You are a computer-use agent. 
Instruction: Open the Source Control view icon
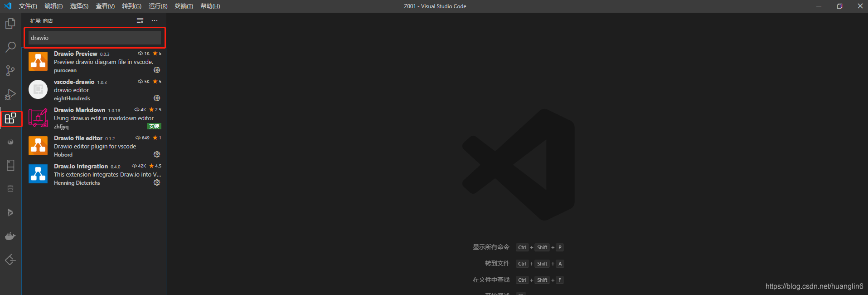[10, 71]
